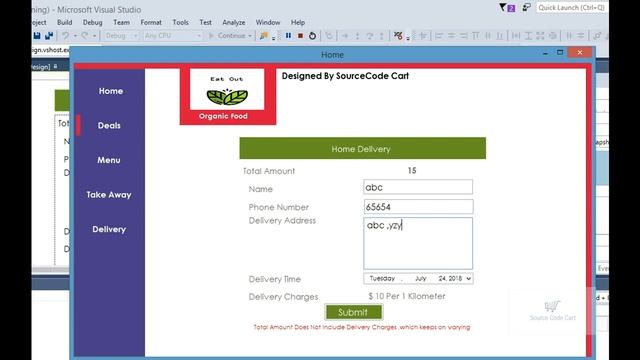Viewport: 640px width, 360px height.
Task: Pause debugging with the Break All icon
Action: [x=288, y=36]
